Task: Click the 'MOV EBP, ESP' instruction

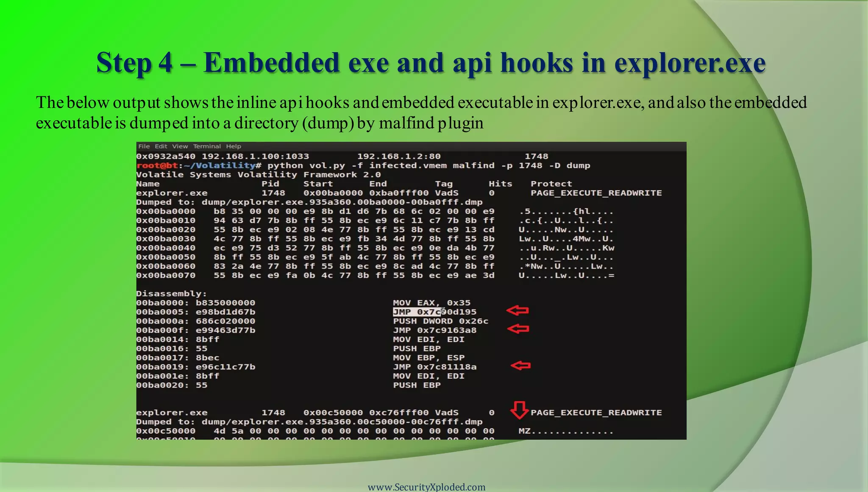Action: click(429, 358)
